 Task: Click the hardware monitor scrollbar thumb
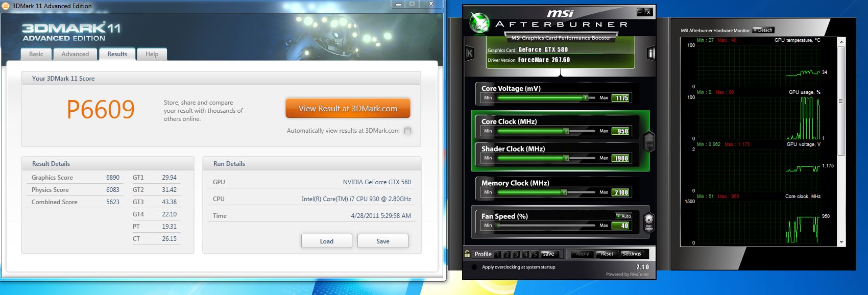[841, 101]
